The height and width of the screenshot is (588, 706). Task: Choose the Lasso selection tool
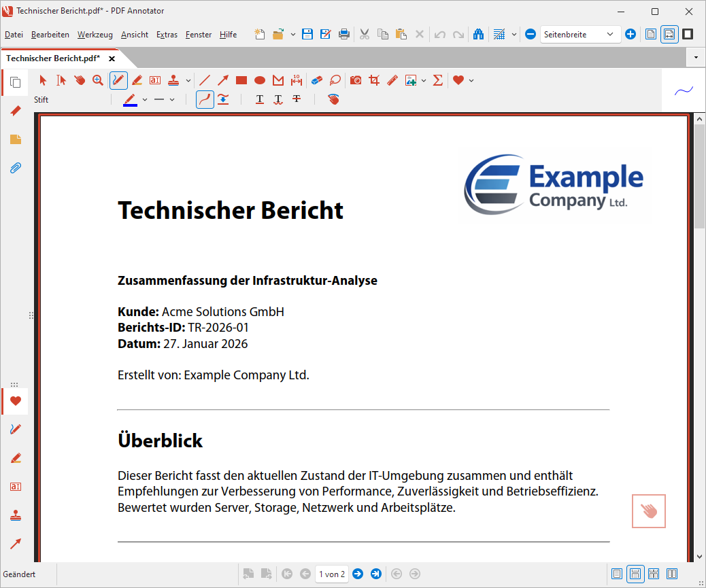(335, 80)
